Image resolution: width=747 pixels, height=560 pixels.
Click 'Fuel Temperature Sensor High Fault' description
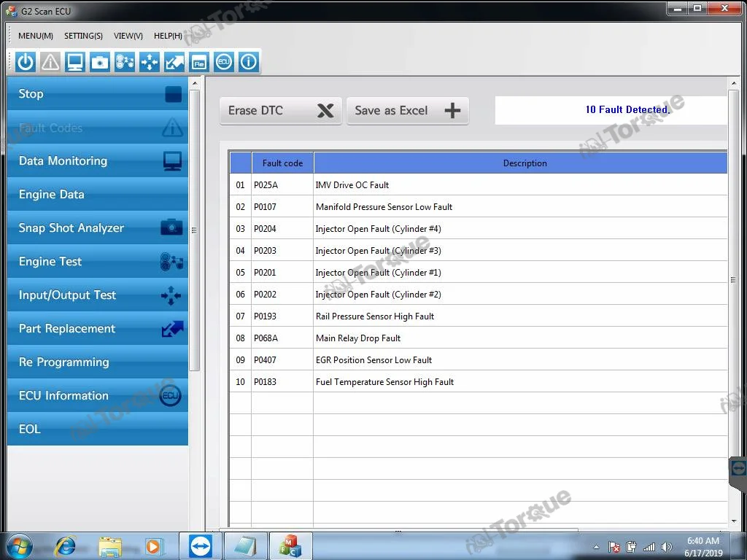384,382
